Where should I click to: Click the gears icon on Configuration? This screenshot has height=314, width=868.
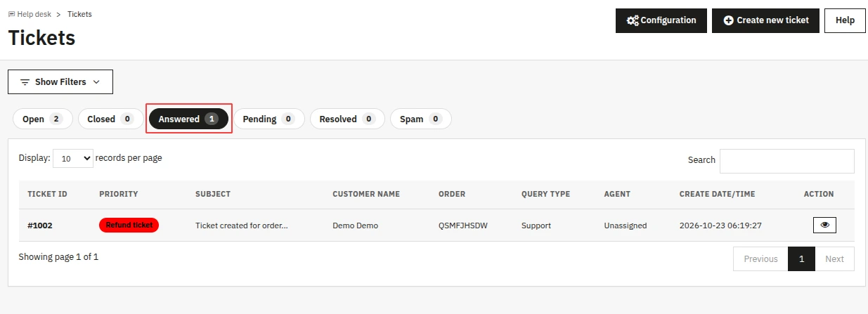[x=633, y=20]
